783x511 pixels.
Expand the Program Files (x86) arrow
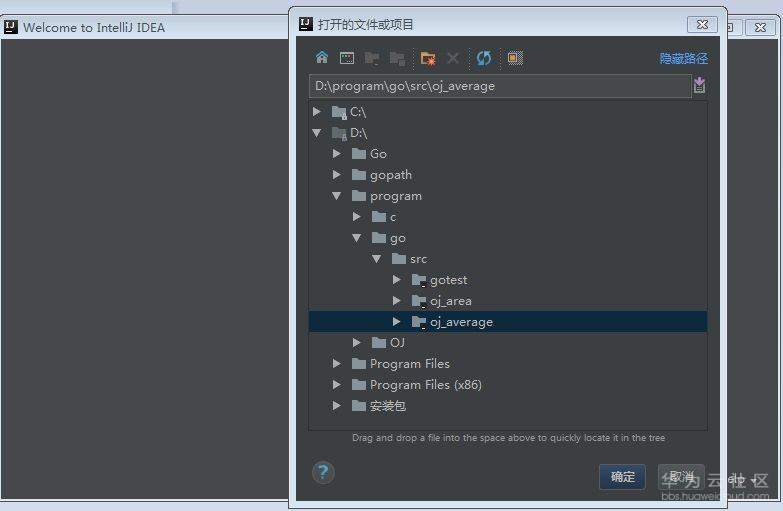point(337,385)
